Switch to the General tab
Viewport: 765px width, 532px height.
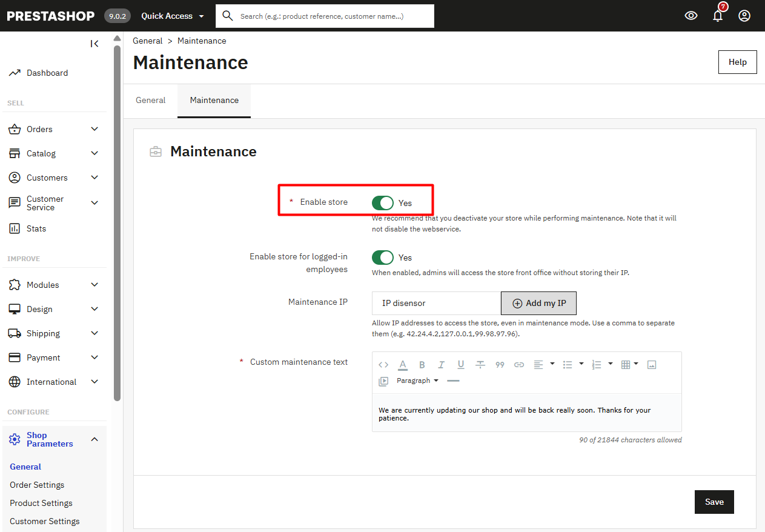[x=150, y=101]
